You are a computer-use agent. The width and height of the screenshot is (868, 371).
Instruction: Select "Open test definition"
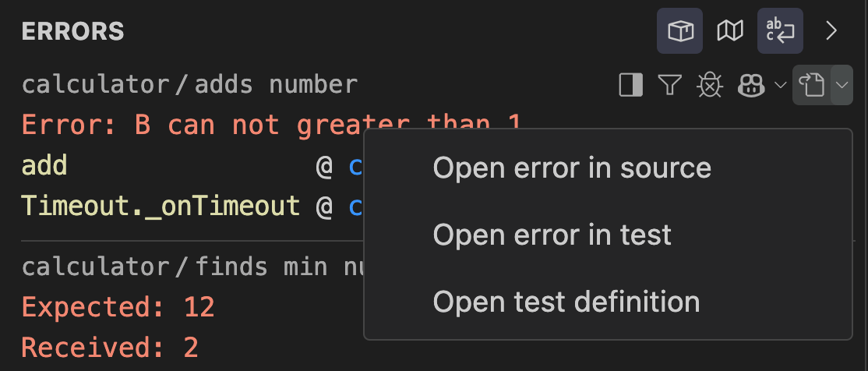coord(566,302)
